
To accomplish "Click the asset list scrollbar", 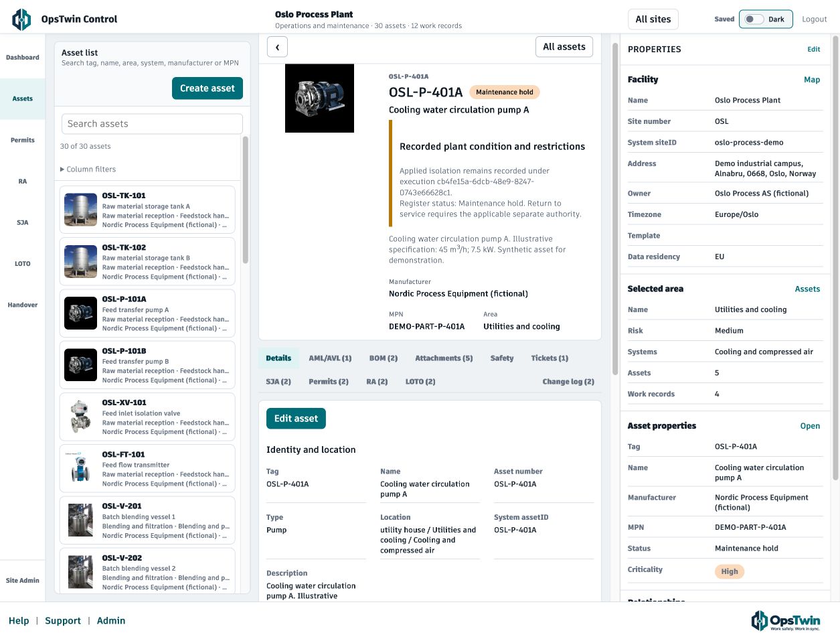I will point(245,200).
